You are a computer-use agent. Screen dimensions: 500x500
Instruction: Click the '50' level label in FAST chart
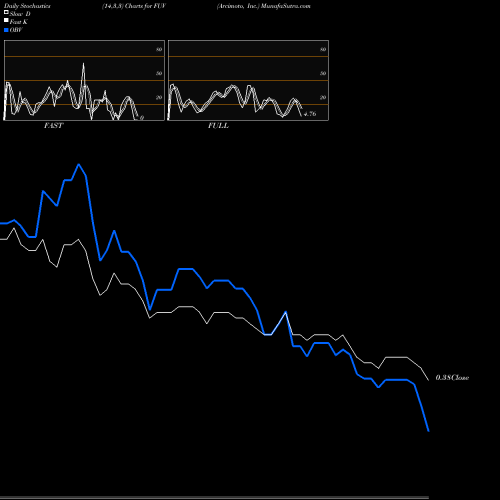(159, 73)
